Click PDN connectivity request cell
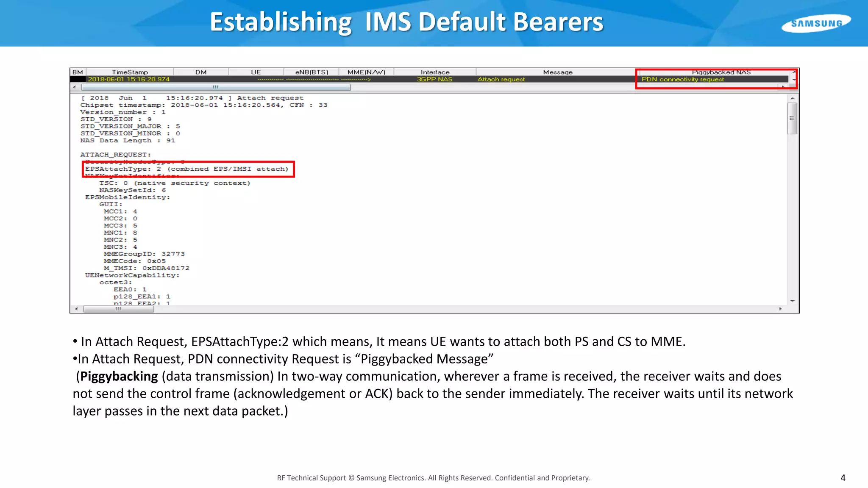This screenshot has width=868, height=488. click(x=682, y=79)
